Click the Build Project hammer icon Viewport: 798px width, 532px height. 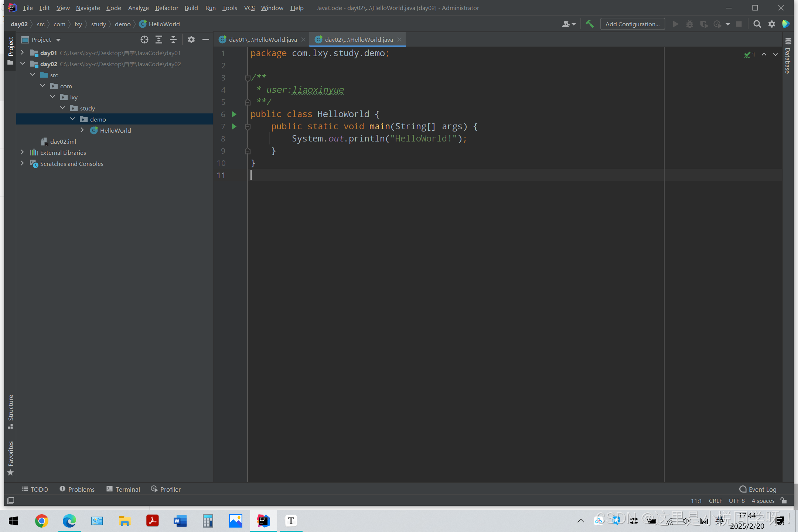[x=590, y=24]
